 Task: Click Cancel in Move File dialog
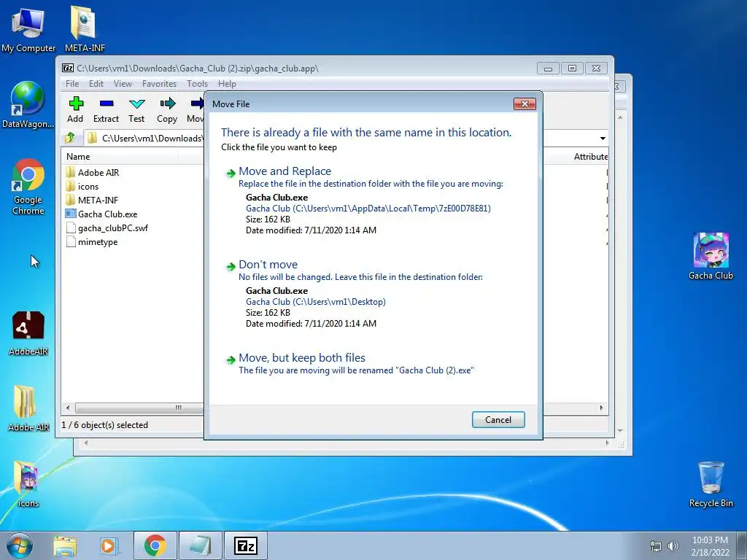pyautogui.click(x=498, y=419)
